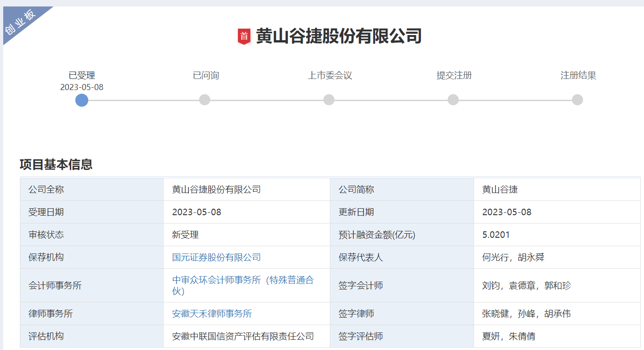Click 公司简称 label cell
This screenshot has width=644, height=350.
click(x=402, y=189)
